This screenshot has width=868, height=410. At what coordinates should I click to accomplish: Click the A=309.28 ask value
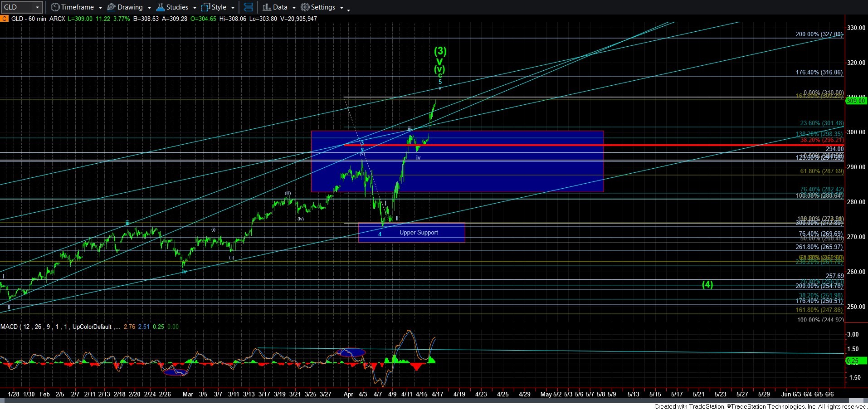(x=175, y=19)
